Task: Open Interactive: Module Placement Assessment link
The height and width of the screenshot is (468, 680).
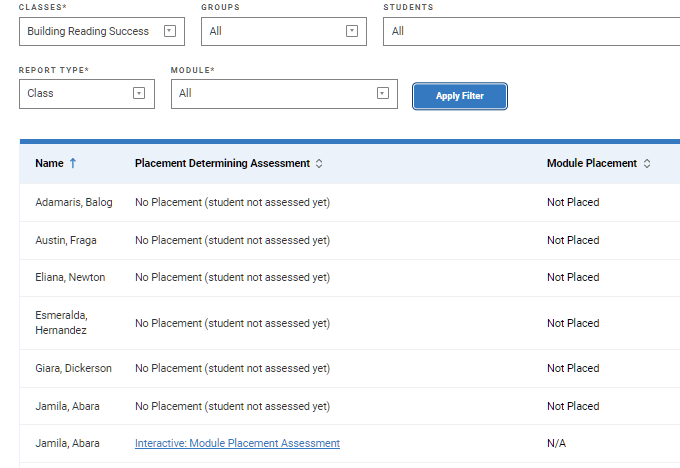Action: point(237,443)
